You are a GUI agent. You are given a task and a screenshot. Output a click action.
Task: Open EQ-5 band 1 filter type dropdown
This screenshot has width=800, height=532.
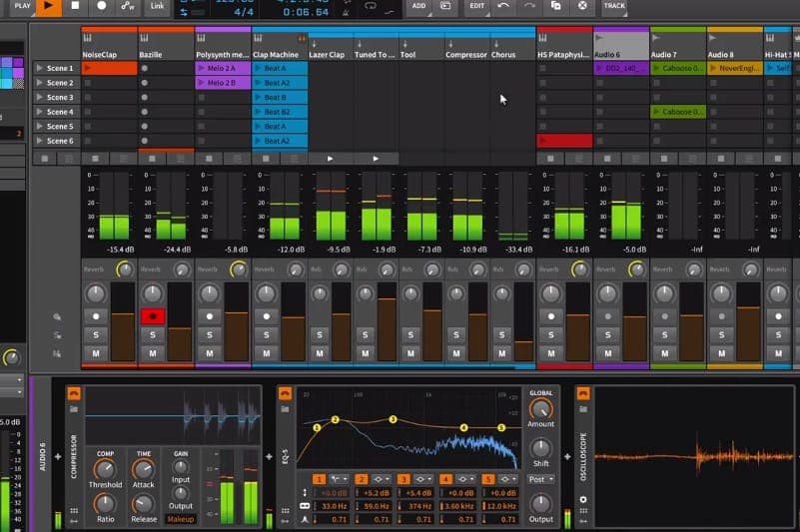(340, 479)
